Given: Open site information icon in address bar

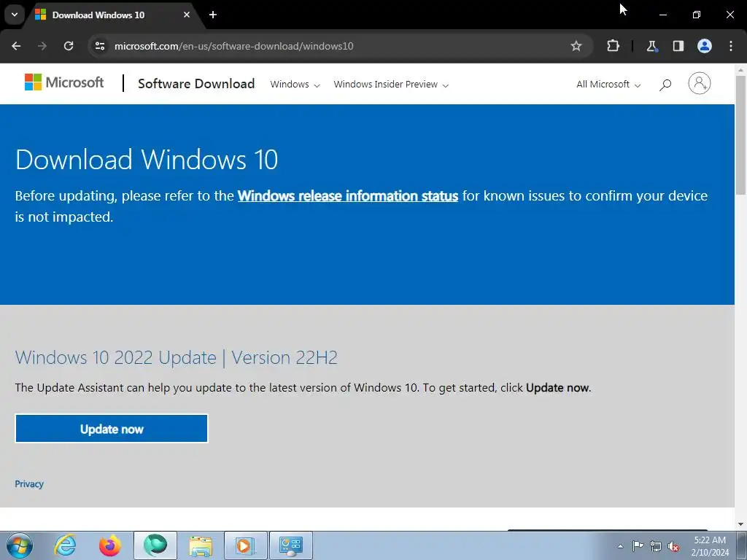Looking at the screenshot, I should point(100,46).
